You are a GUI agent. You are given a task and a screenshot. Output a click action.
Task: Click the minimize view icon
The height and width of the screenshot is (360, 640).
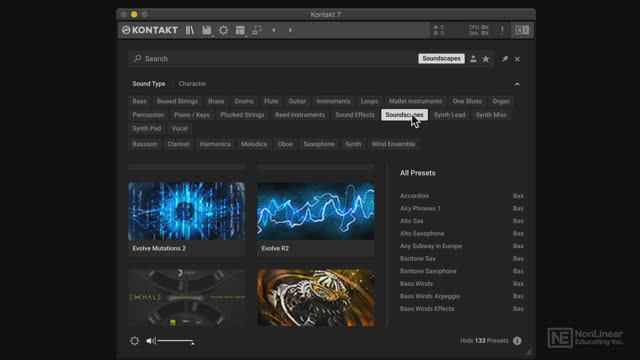click(x=257, y=30)
